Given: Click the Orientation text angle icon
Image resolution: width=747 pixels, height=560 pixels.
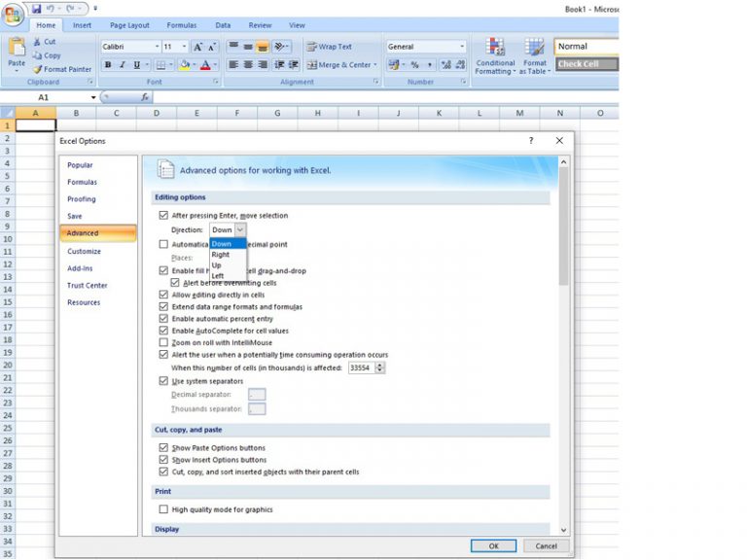Looking at the screenshot, I should point(280,47).
